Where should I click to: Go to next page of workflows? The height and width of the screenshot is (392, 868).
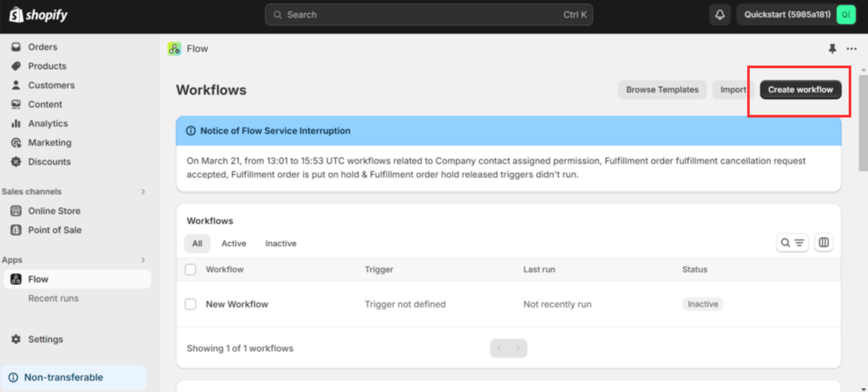518,348
